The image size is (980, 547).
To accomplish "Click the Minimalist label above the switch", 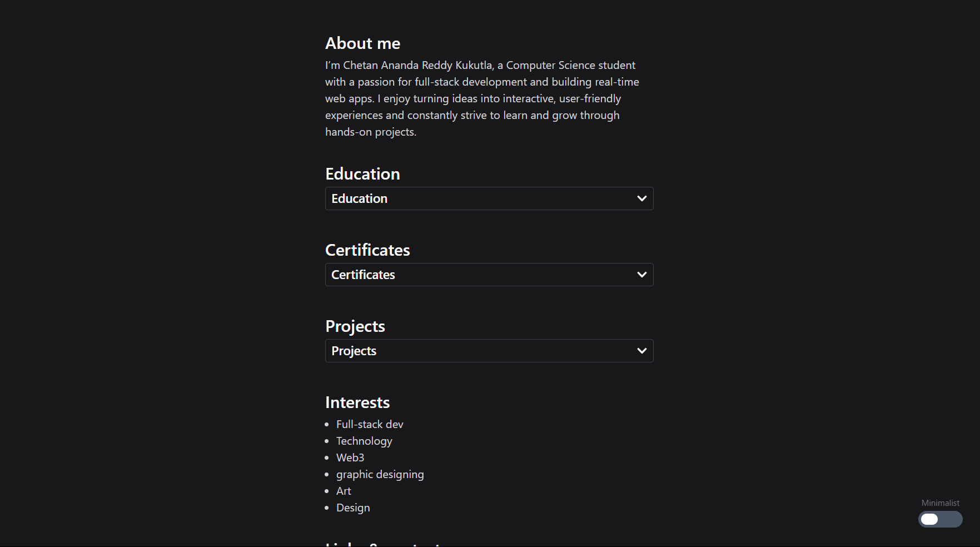I will tap(940, 503).
